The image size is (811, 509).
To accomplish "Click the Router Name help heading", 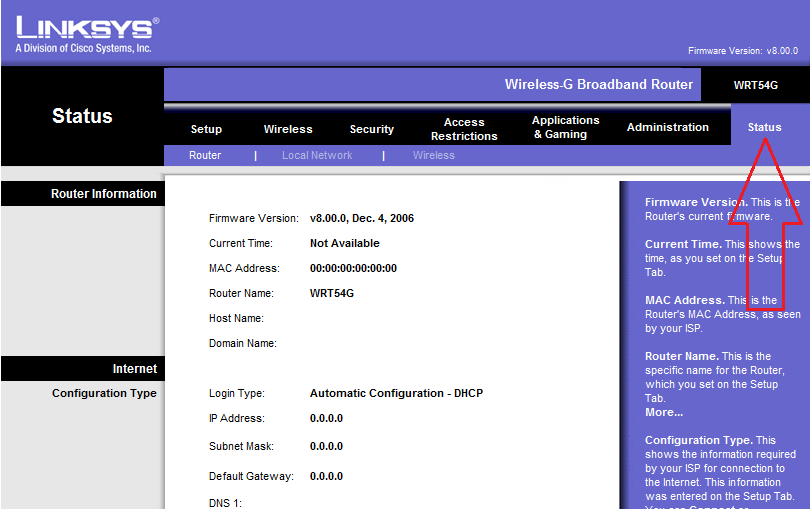I will point(682,356).
